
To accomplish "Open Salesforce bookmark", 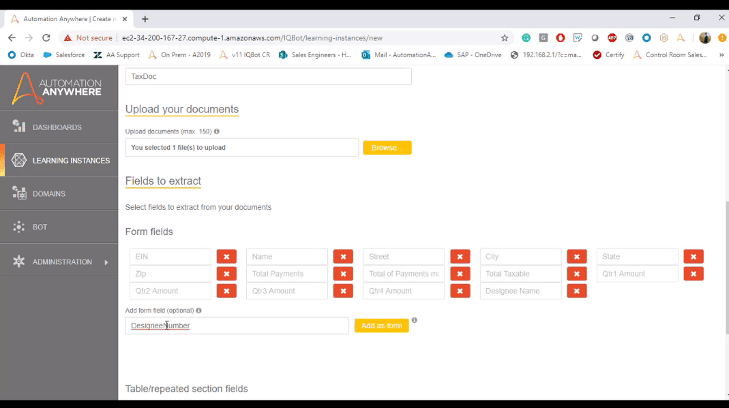I will click(64, 55).
